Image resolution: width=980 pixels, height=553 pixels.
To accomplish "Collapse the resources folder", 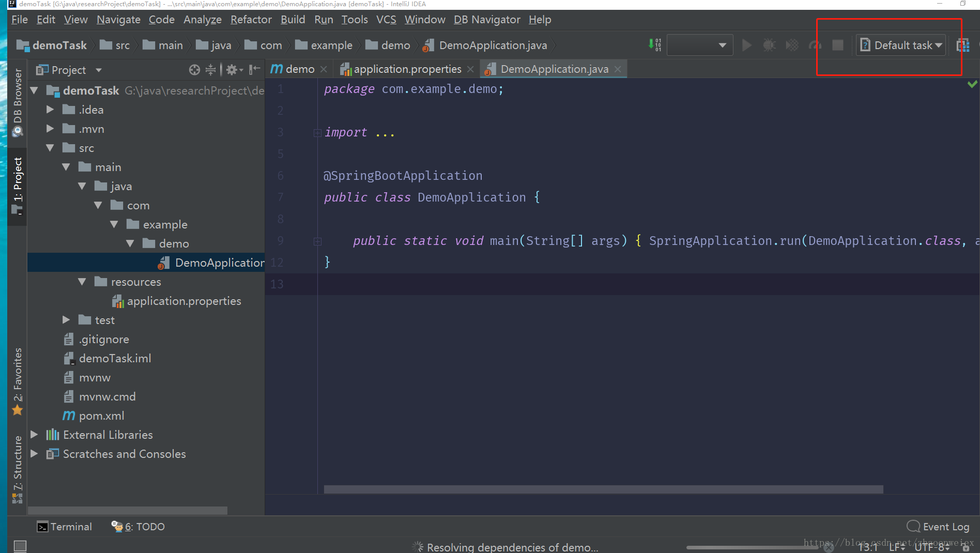I will [x=82, y=282].
